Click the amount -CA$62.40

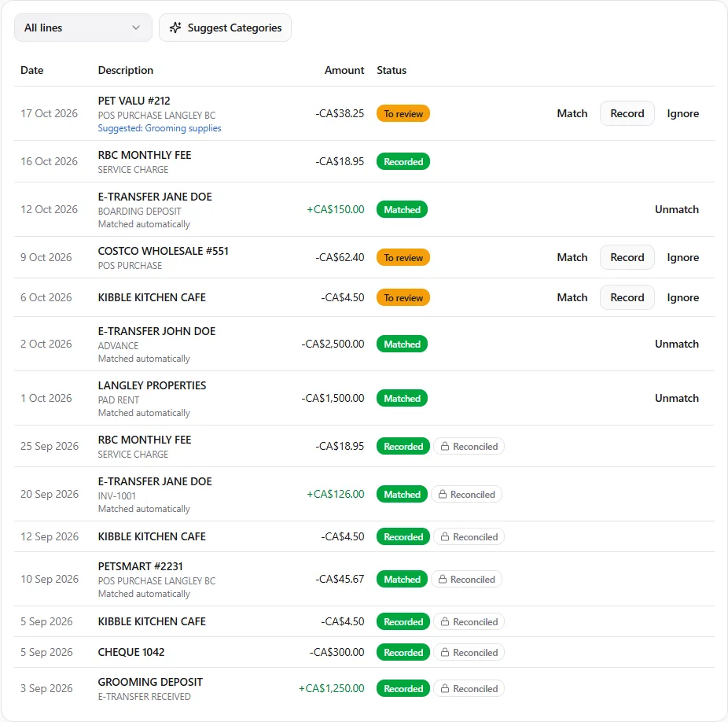coord(340,257)
